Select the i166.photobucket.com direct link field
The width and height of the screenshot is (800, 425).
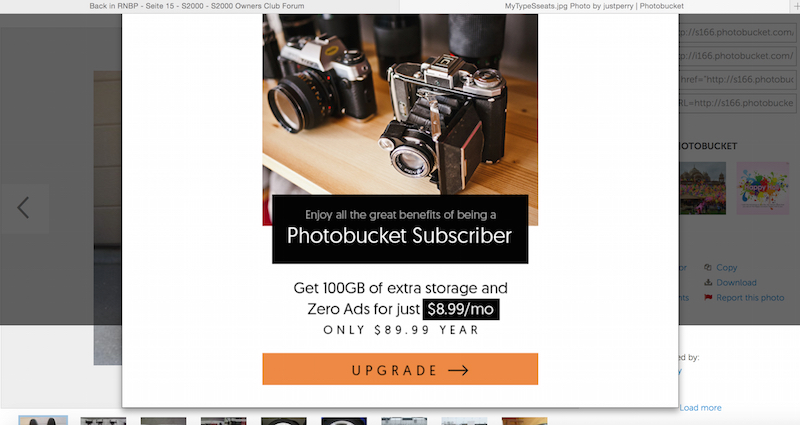point(738,56)
